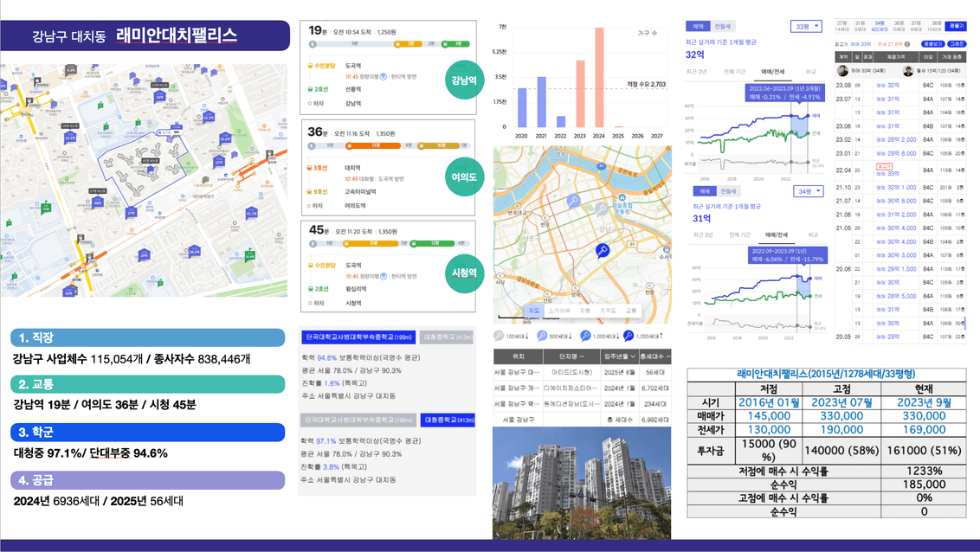
Task: Click the 100세대 gray key legend icon
Action: click(499, 336)
